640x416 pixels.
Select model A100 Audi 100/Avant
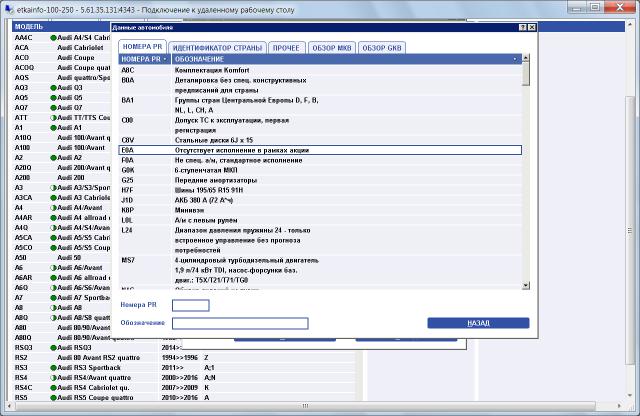[x=61, y=148]
